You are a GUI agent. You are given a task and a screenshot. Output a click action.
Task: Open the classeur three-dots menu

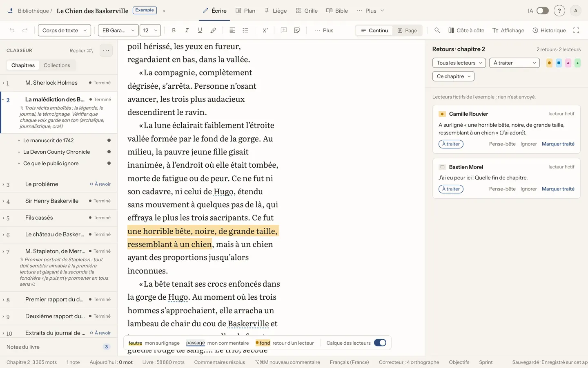click(106, 50)
